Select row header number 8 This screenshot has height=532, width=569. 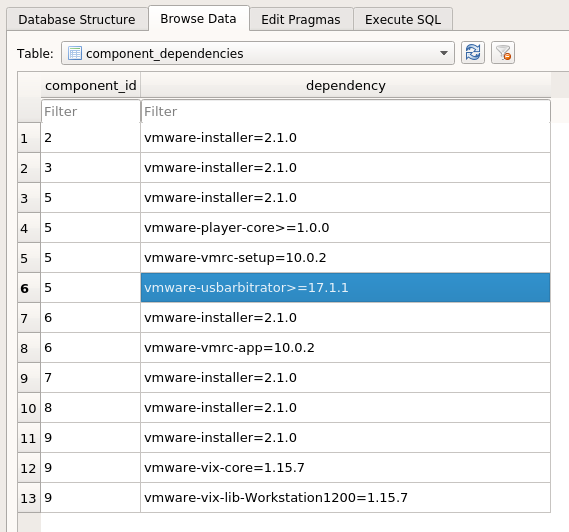pos(29,348)
